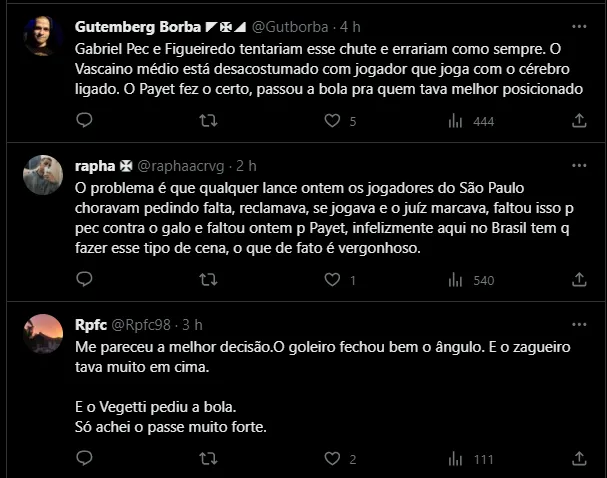Retweet Gutemberg Borba's tweet
607x478 pixels.
(208, 121)
